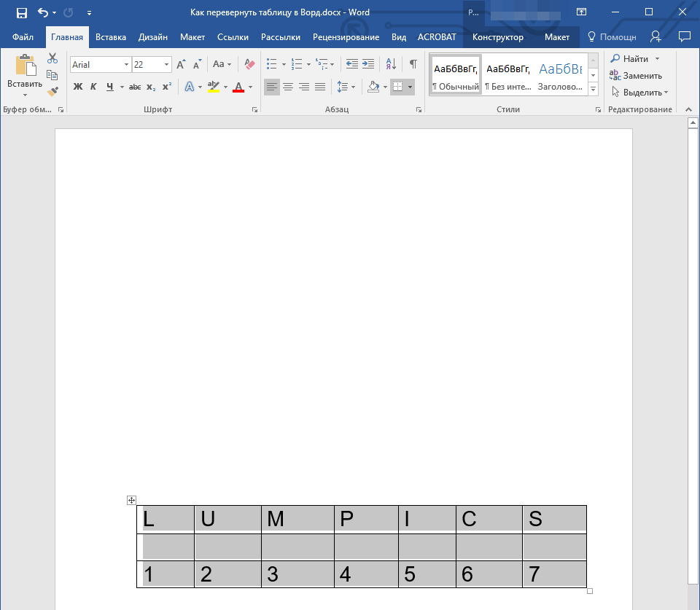Toggle italic formatting (К)

(x=93, y=87)
